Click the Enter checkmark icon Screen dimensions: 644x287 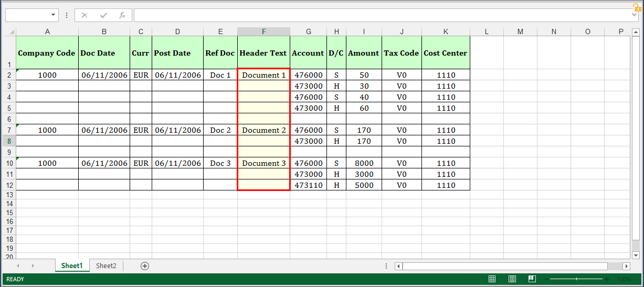pos(103,15)
